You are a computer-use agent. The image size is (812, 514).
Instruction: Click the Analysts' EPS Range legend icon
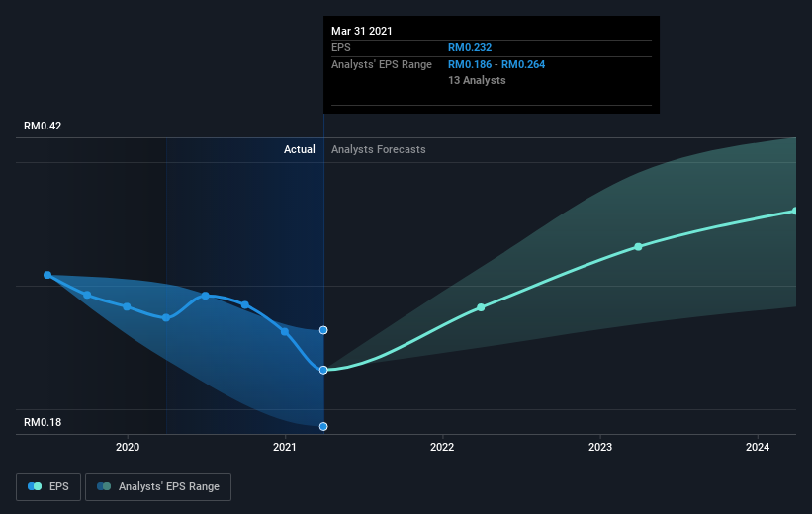pyautogui.click(x=104, y=486)
